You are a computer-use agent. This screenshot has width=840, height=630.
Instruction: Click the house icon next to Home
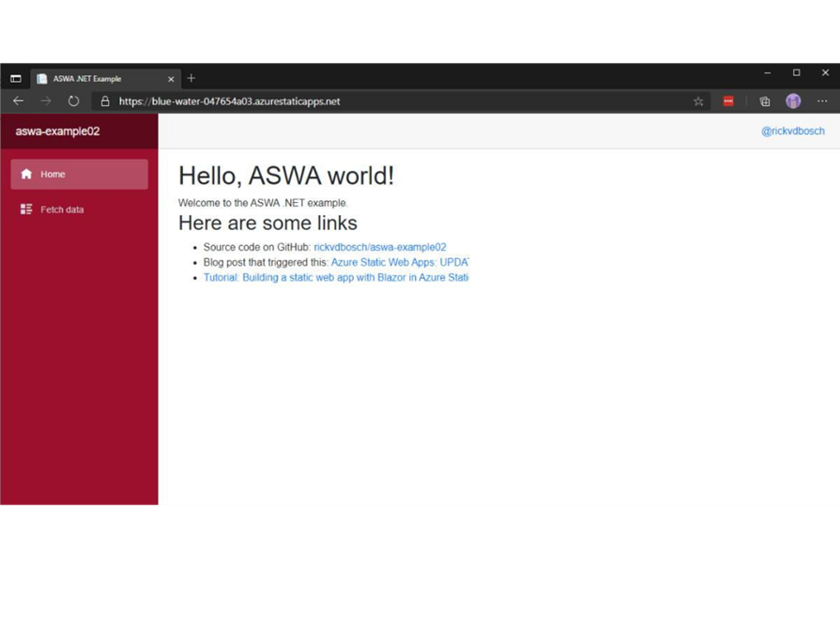click(x=26, y=174)
